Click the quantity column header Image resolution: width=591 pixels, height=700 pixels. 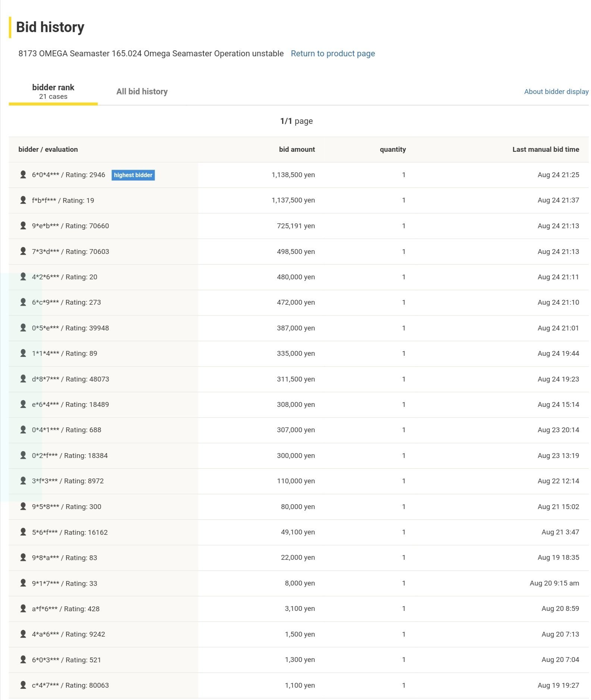tap(393, 150)
